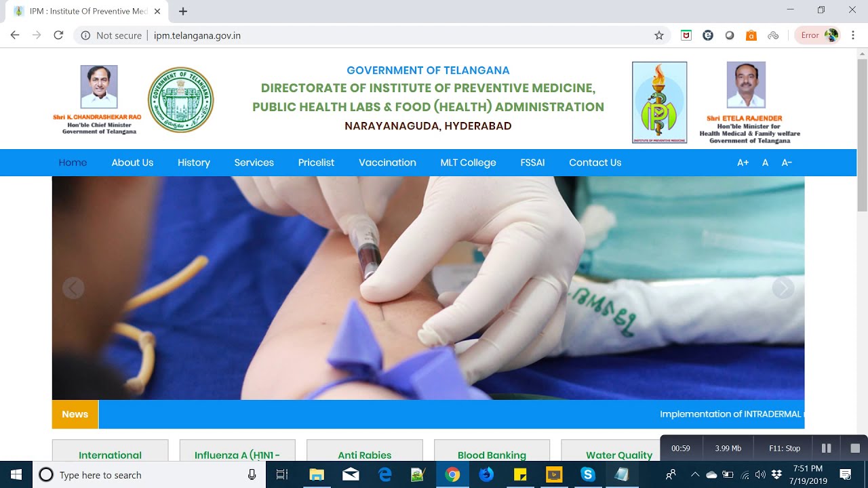The width and height of the screenshot is (868, 488).
Task: Go back to previous page
Action: click(x=15, y=35)
